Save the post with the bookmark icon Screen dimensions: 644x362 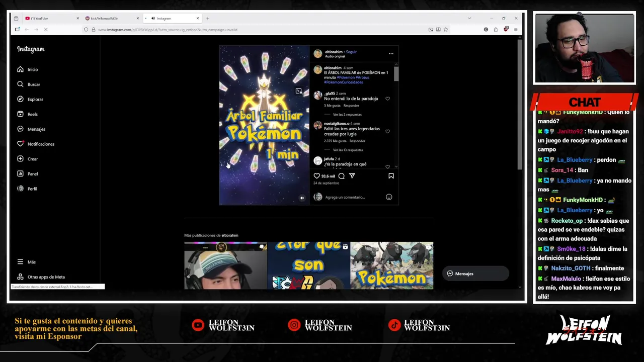tap(391, 176)
